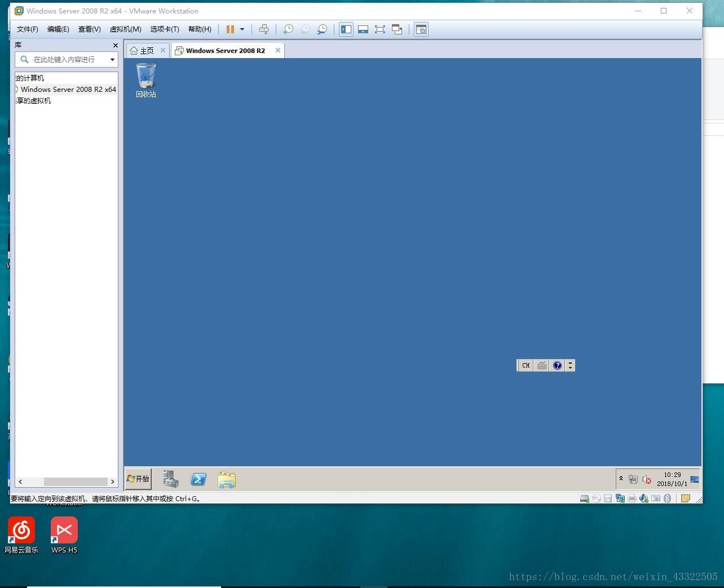Click the message log note icon
The height and width of the screenshot is (588, 724).
(x=686, y=498)
